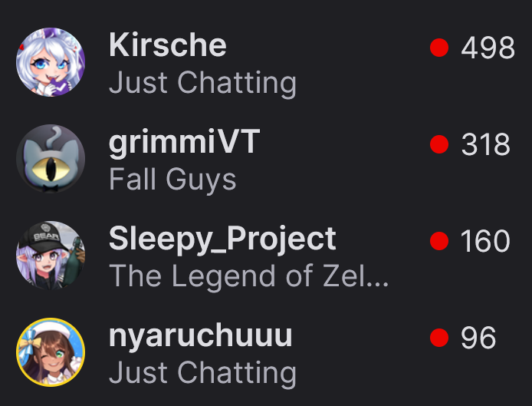
Task: Click Sleepy_Project's viewer count 160
Action: pos(485,241)
